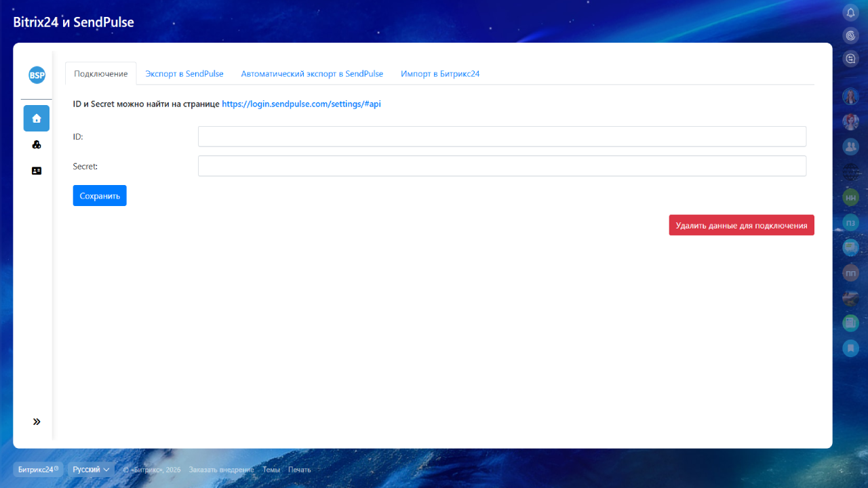Click Удалить данные для подключения button

click(x=741, y=226)
